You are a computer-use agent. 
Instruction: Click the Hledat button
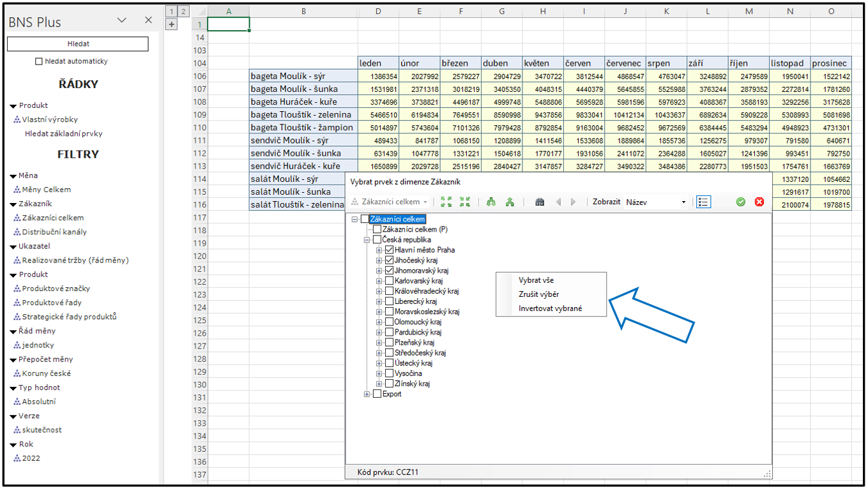click(x=78, y=44)
